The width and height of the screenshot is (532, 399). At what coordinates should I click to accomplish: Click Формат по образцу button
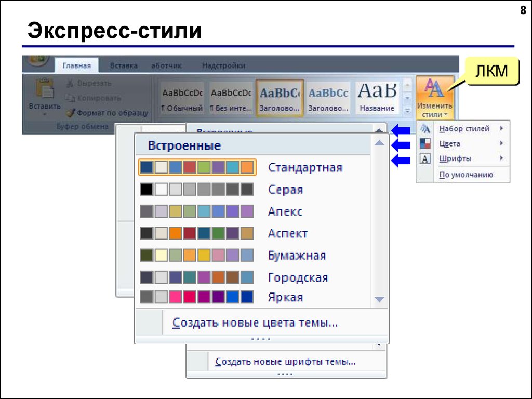click(x=107, y=113)
